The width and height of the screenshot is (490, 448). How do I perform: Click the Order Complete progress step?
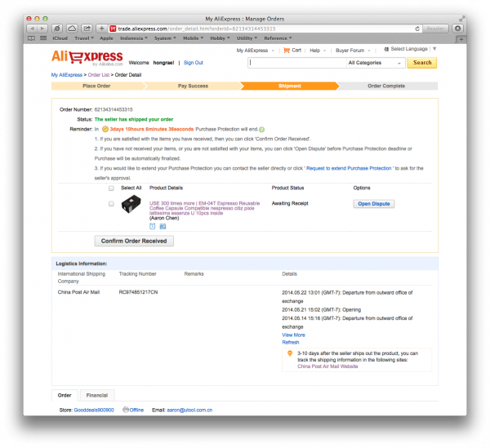(386, 86)
